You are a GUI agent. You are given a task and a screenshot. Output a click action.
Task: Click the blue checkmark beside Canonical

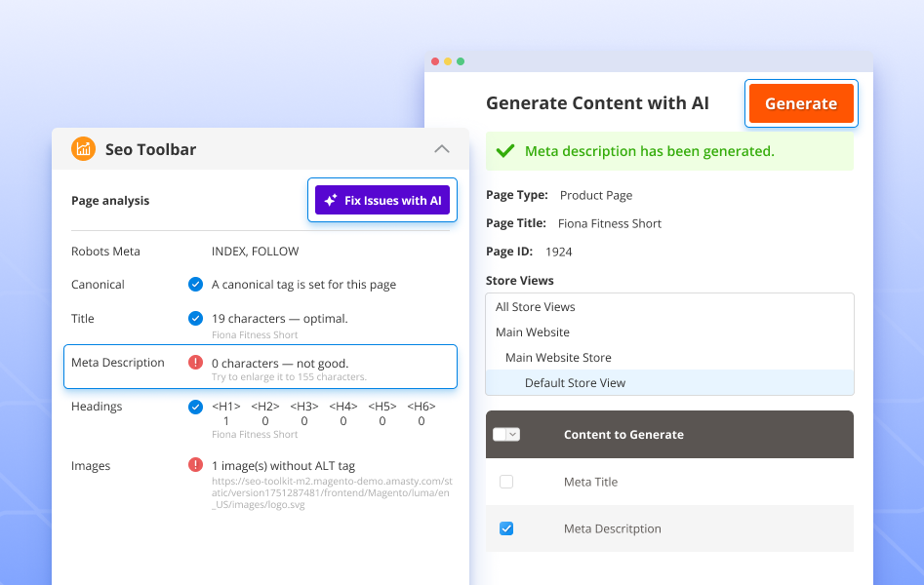[x=195, y=285]
